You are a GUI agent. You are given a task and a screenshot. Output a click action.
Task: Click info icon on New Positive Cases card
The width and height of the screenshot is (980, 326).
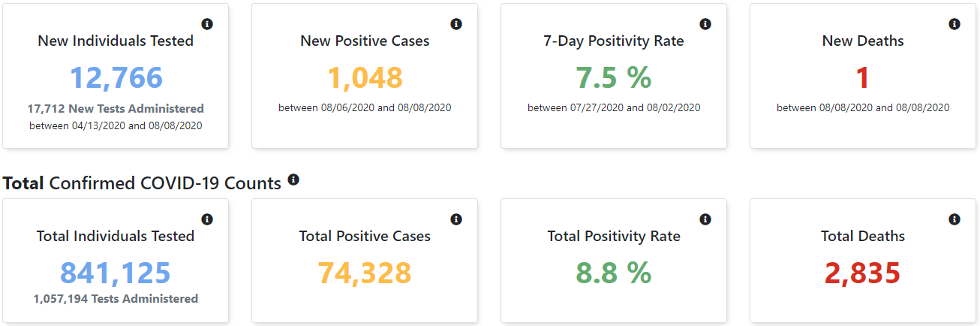pos(456,24)
